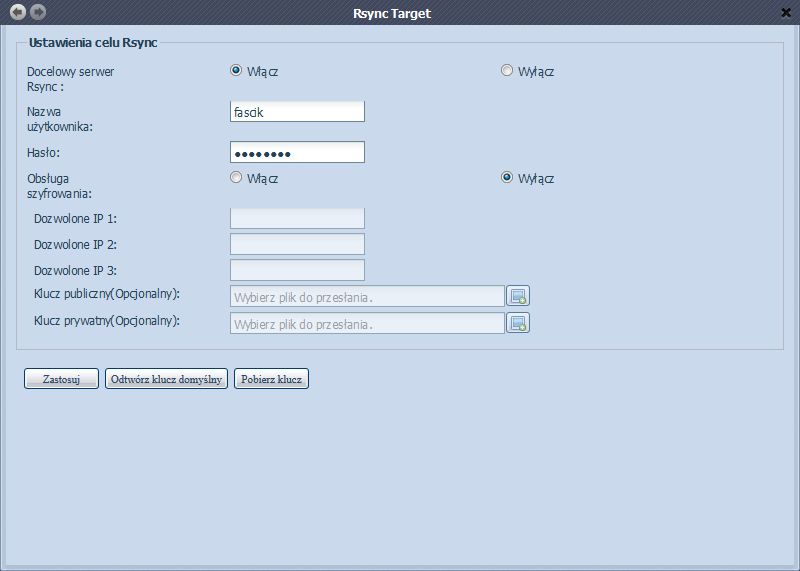Click the Klucz prywatny file path field
This screenshot has width=800, height=571.
tap(367, 323)
